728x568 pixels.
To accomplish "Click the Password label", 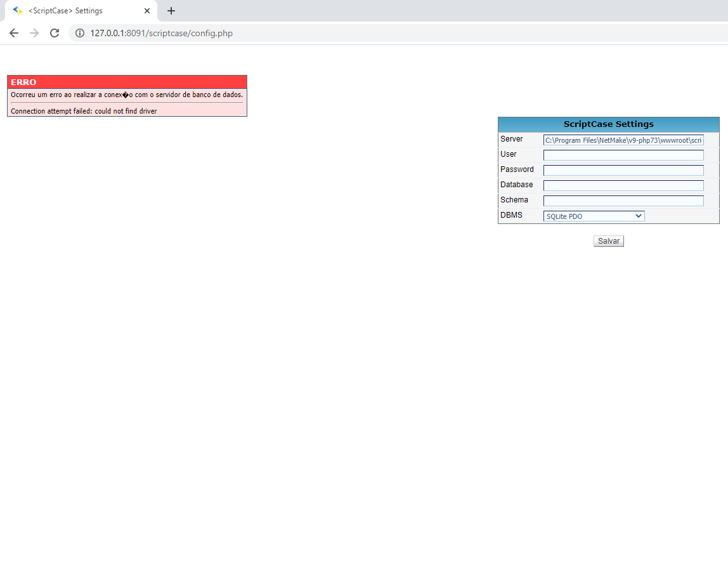I will pos(517,169).
